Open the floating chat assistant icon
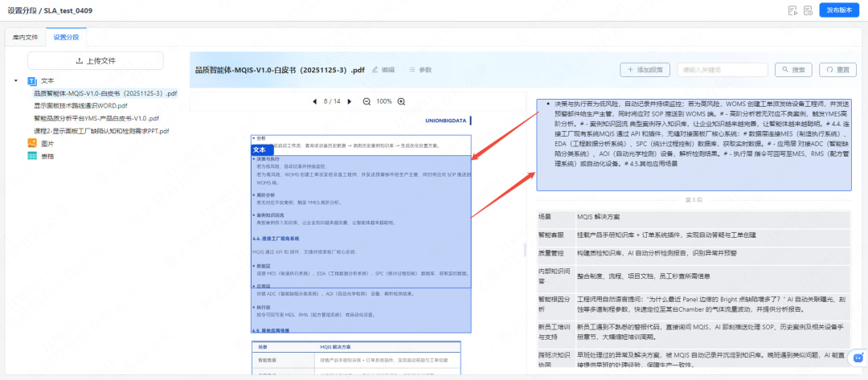Screen dimensions: 868x380 [858, 358]
